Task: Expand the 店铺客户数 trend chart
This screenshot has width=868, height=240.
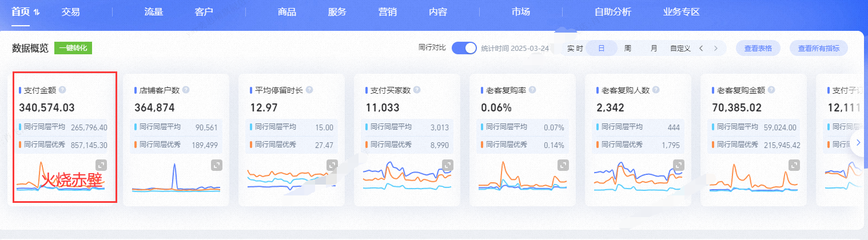Action: [x=217, y=165]
